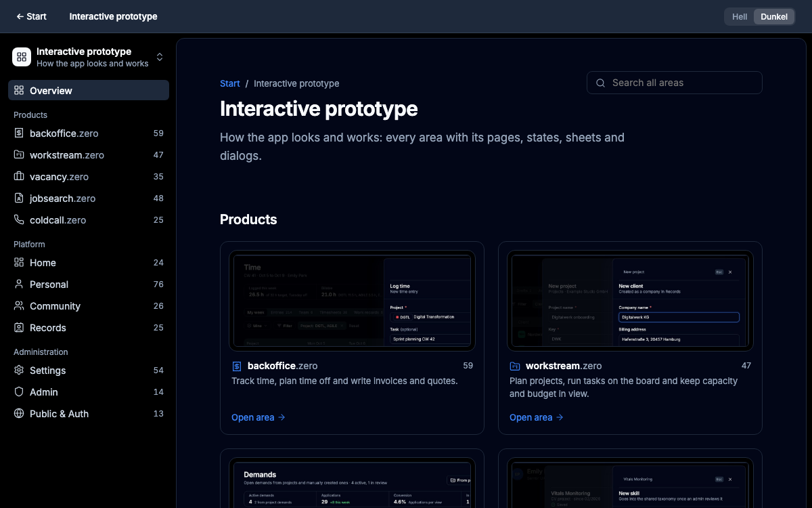Open area link on workstream.zero card
Screen dimensions: 812x508
click(537, 417)
